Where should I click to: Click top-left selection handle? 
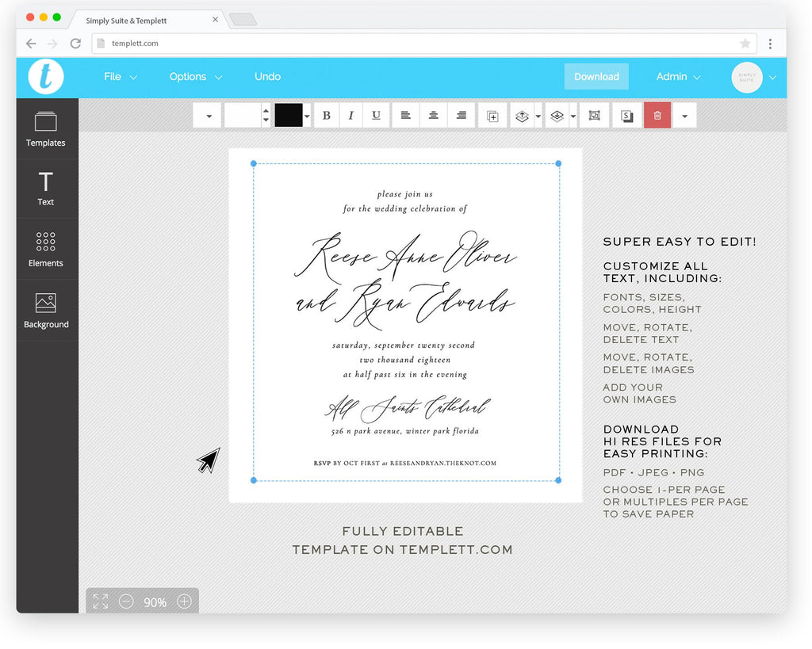click(253, 163)
